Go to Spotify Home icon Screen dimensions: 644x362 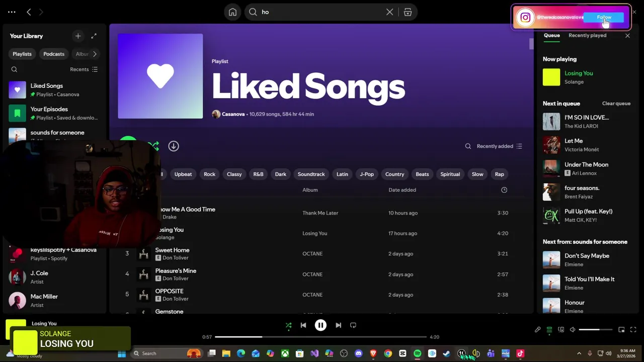pyautogui.click(x=232, y=12)
